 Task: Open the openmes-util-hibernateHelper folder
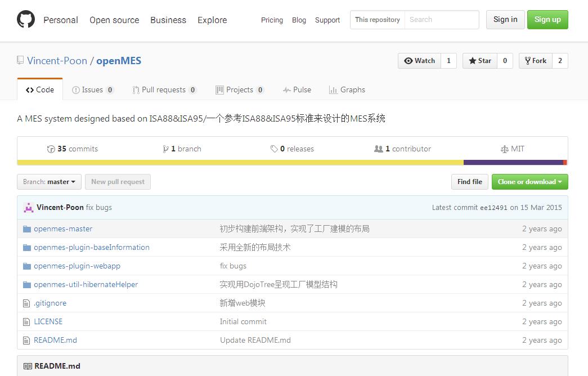click(x=86, y=284)
